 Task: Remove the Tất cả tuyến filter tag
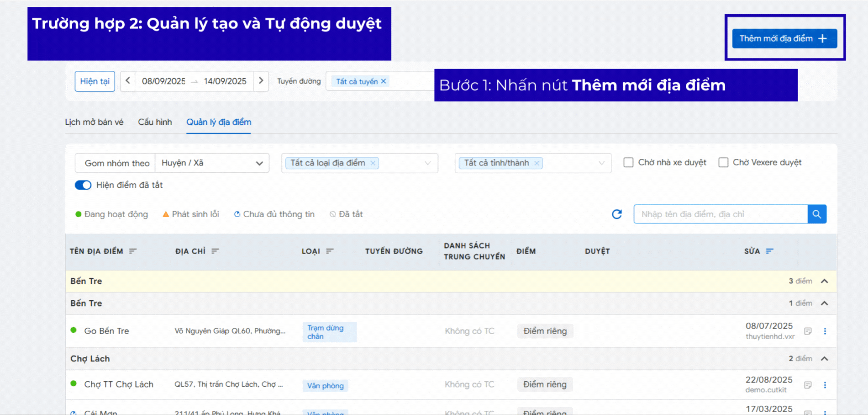(x=384, y=81)
